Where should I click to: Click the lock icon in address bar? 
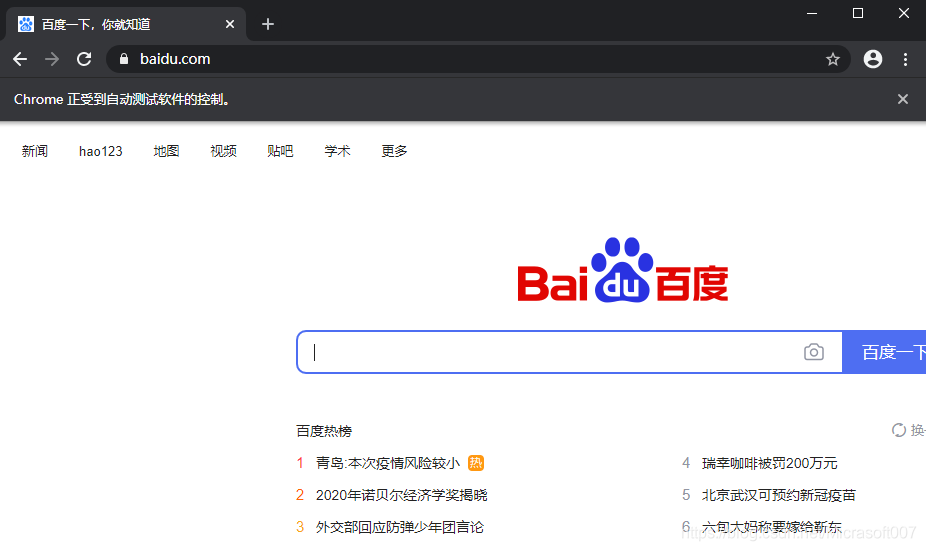click(x=123, y=59)
